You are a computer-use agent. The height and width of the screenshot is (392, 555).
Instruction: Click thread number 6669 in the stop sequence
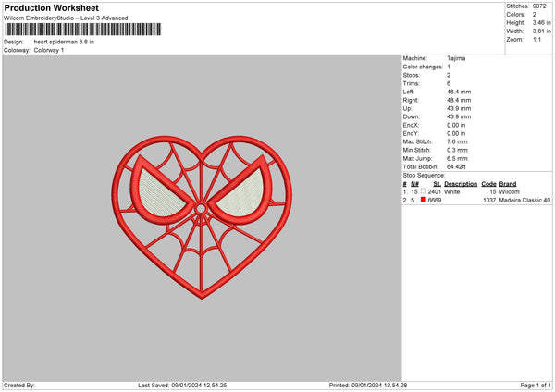tap(435, 201)
